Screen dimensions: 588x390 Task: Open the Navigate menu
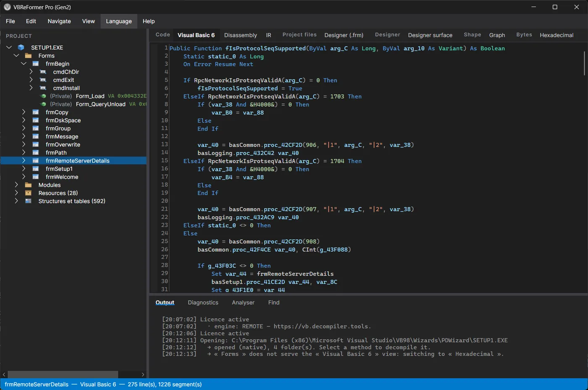tap(59, 21)
